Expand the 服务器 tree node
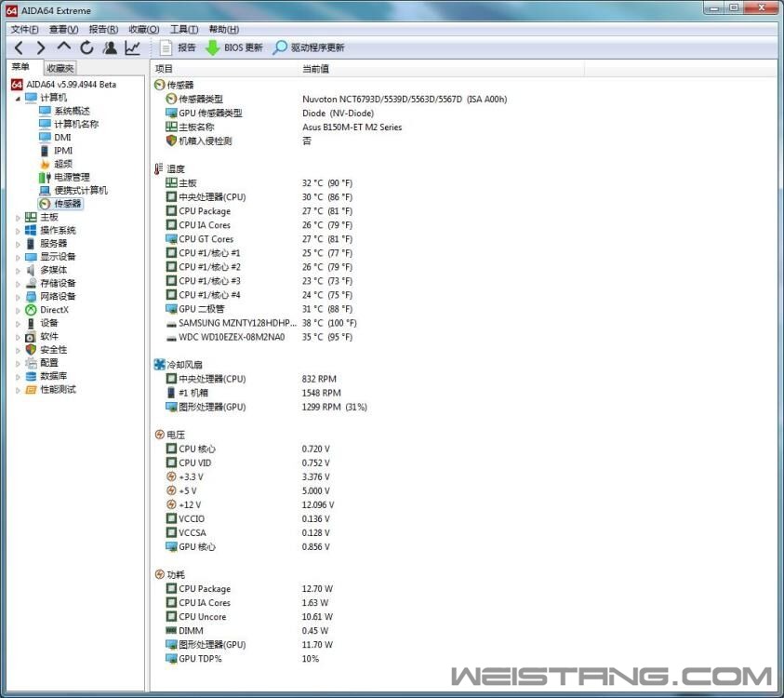This screenshot has width=784, height=698. (18, 244)
